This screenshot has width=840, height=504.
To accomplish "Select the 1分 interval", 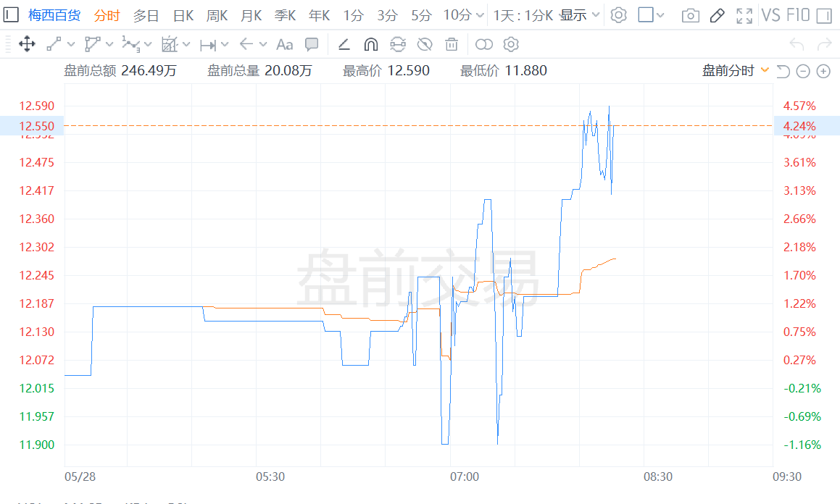I will 353,15.
